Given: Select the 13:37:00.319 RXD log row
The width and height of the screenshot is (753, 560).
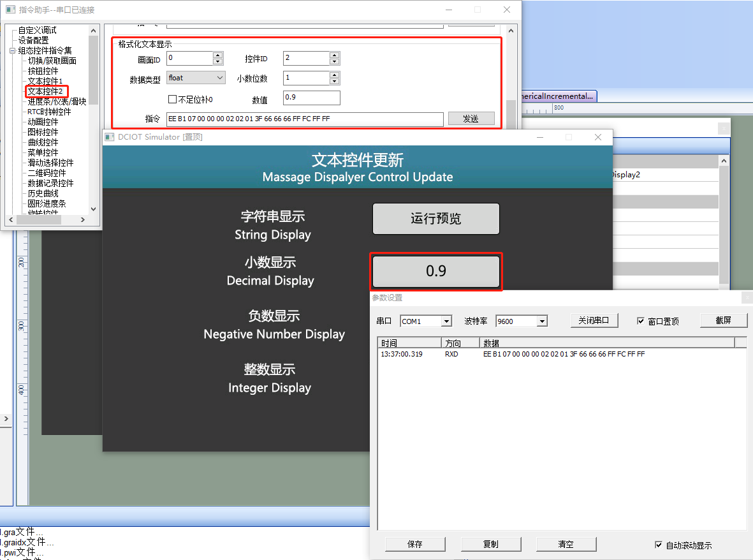Looking at the screenshot, I should click(562, 354).
